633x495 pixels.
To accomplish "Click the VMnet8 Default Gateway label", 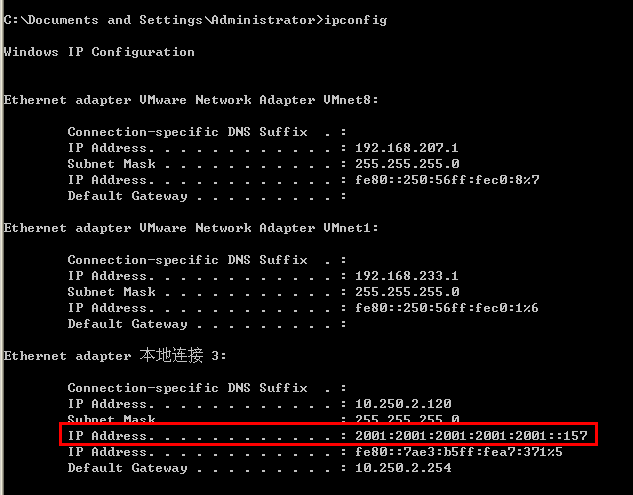I will click(127, 196).
